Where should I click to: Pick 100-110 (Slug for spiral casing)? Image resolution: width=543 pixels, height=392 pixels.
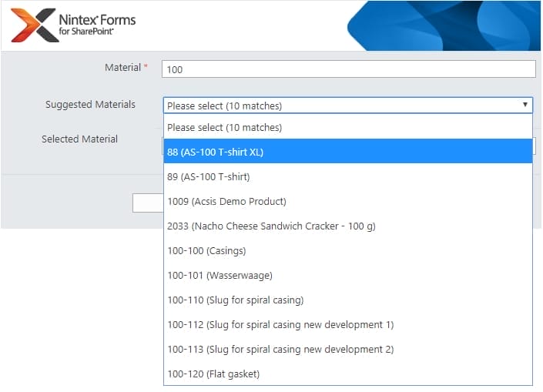(348, 300)
